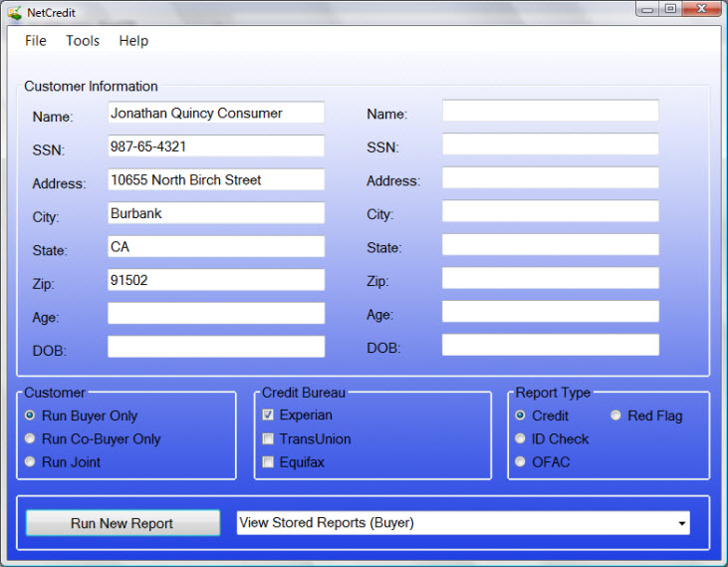
Task: Click the buyer SSN field
Action: pos(215,146)
